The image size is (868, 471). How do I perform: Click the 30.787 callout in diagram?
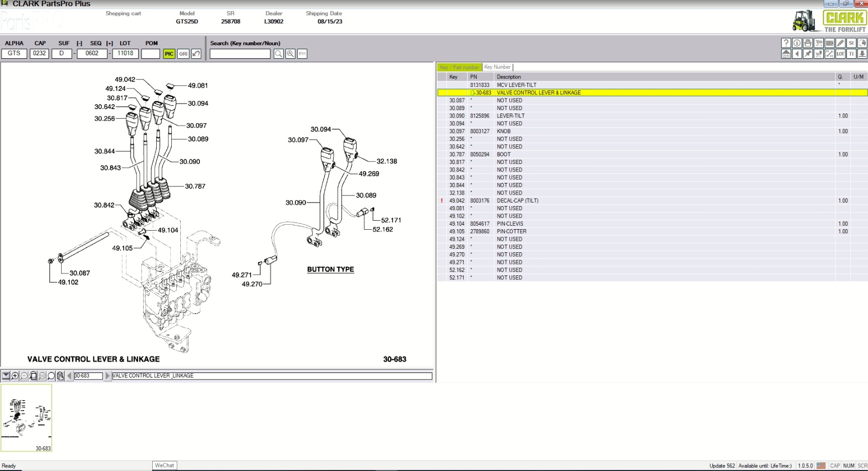(x=195, y=186)
